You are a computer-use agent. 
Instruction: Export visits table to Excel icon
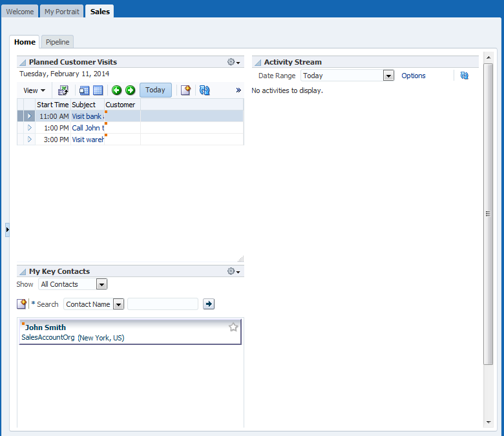coord(63,90)
